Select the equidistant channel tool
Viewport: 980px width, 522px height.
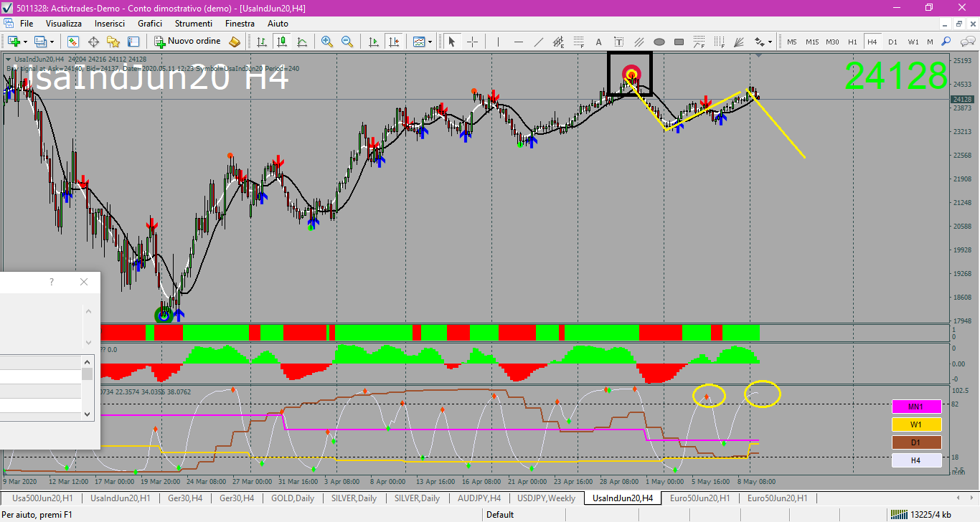[558, 42]
